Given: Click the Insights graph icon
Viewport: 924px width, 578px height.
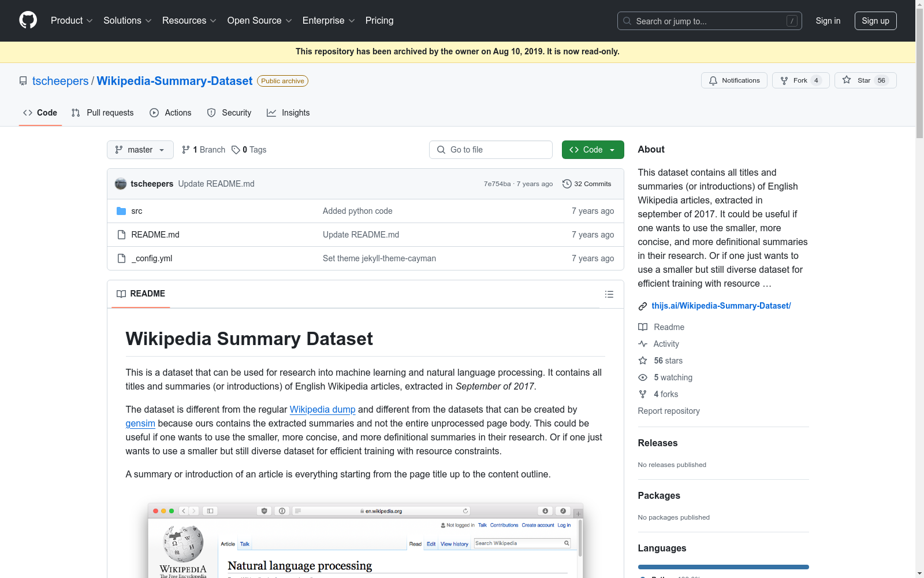Looking at the screenshot, I should tap(271, 113).
